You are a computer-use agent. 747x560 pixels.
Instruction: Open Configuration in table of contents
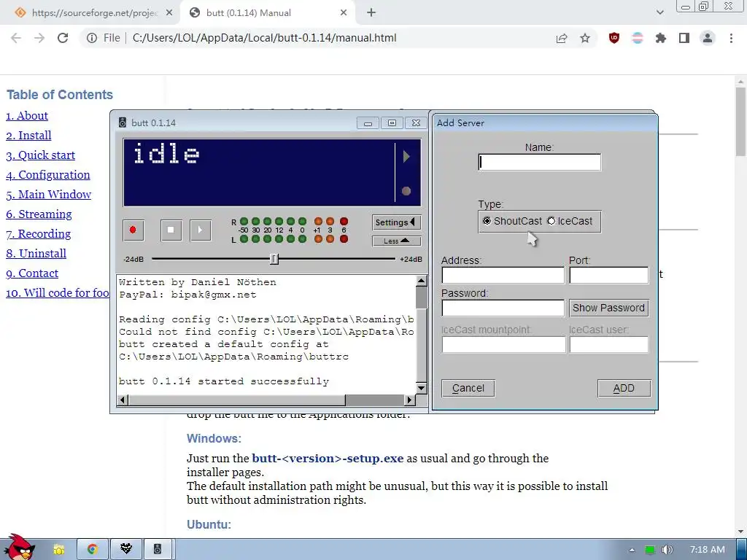(47, 175)
